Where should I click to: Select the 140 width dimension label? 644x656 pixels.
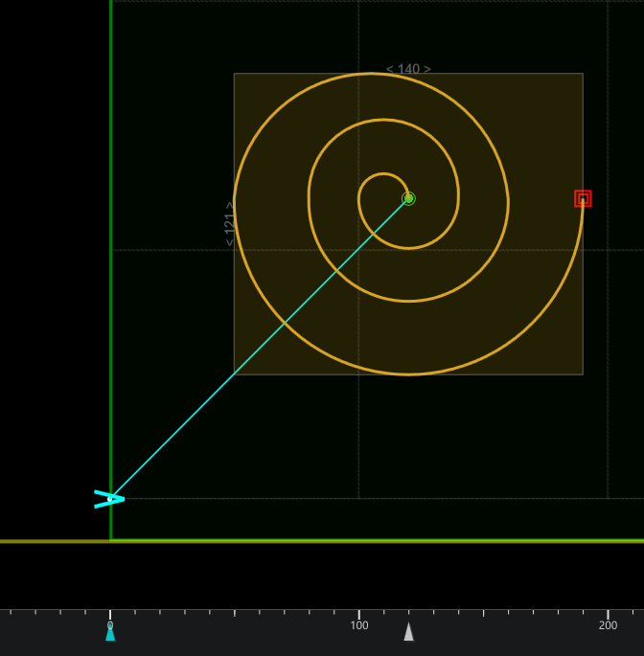click(408, 69)
